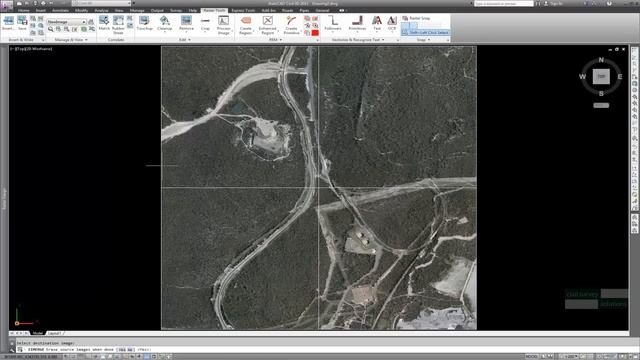This screenshot has height=360, width=640.
Task: Open the NewImage image selection dropdown
Action: [x=67, y=22]
